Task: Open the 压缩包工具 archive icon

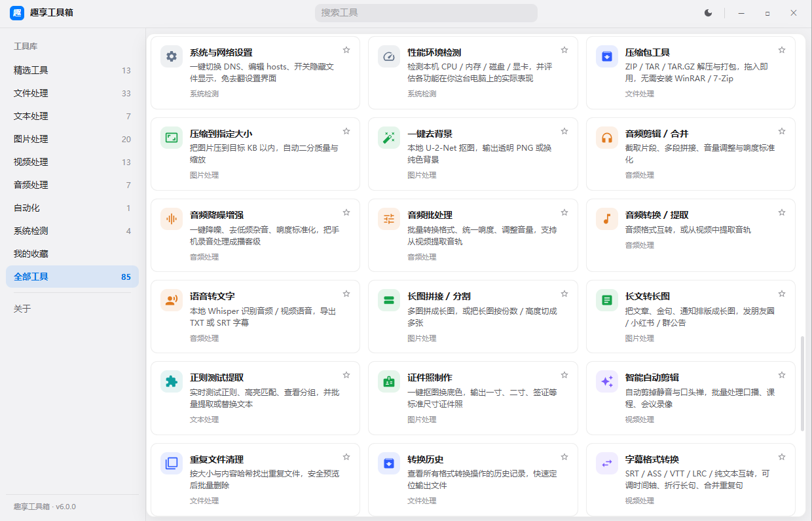Action: click(x=607, y=56)
